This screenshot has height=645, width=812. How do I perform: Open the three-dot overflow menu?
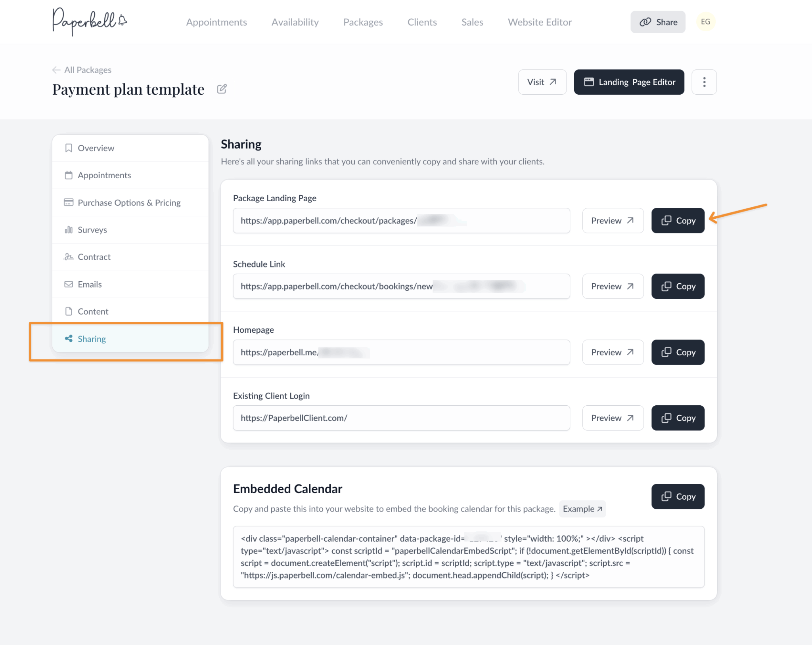click(704, 82)
